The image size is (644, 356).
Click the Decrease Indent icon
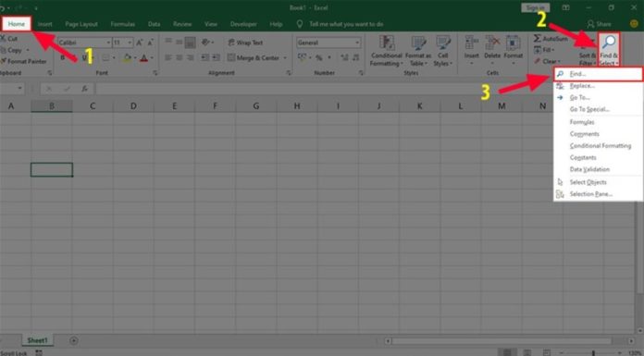click(204, 58)
